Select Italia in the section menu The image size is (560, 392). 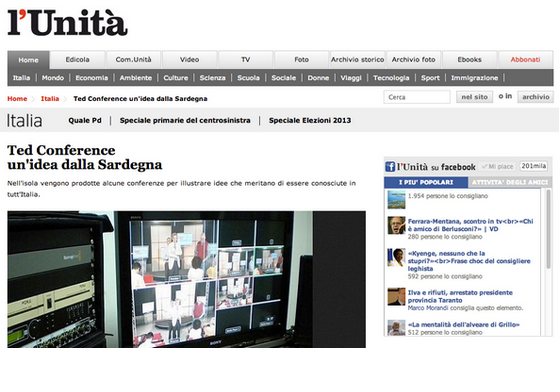tap(21, 78)
